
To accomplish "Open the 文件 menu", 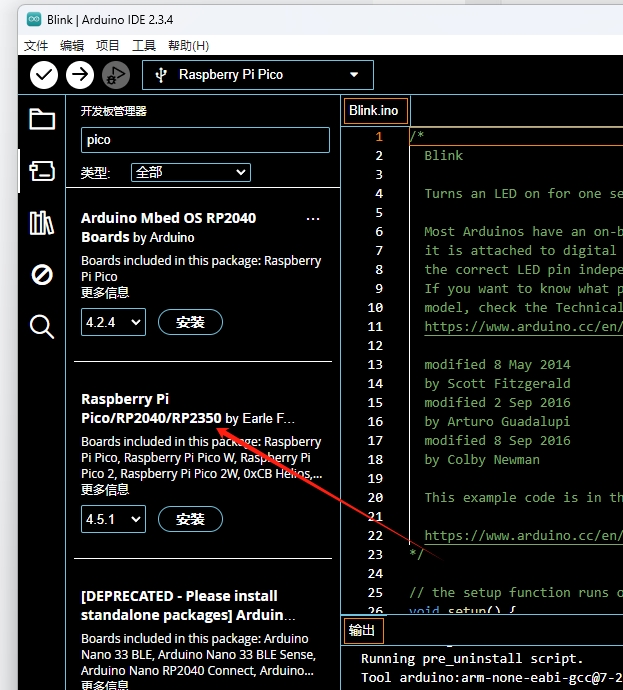I will (36, 45).
